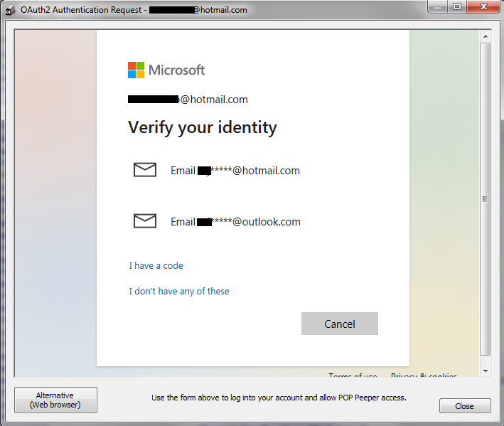Open Alternative (Web browser) login
This screenshot has width=504, height=426.
pos(55,400)
